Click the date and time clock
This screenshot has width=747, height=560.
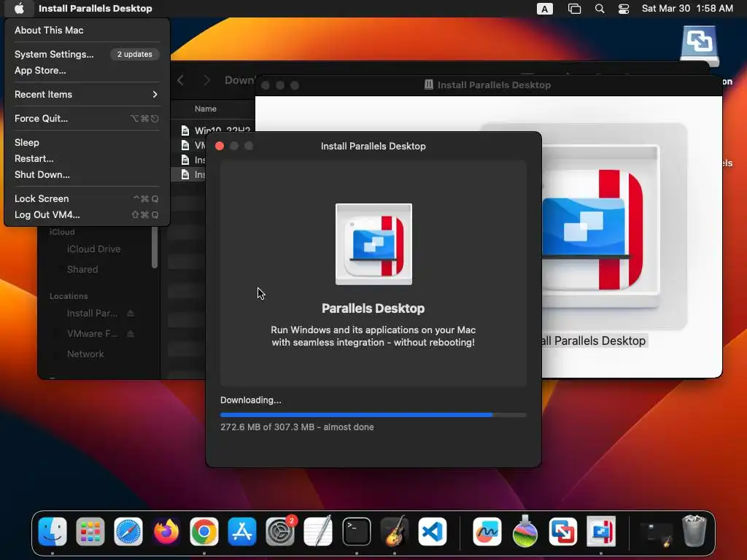click(687, 9)
